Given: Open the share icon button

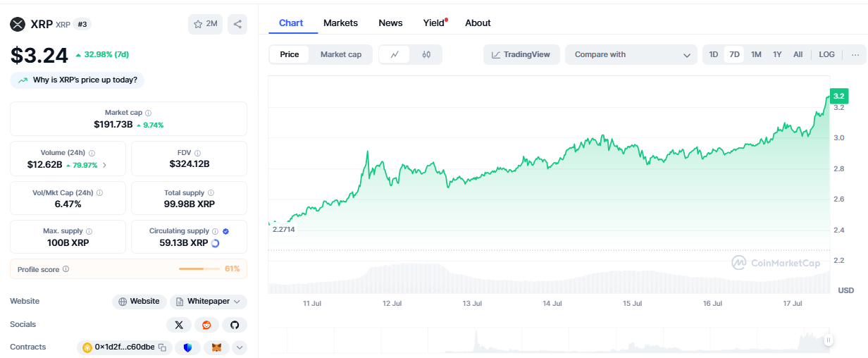Looking at the screenshot, I should (237, 24).
